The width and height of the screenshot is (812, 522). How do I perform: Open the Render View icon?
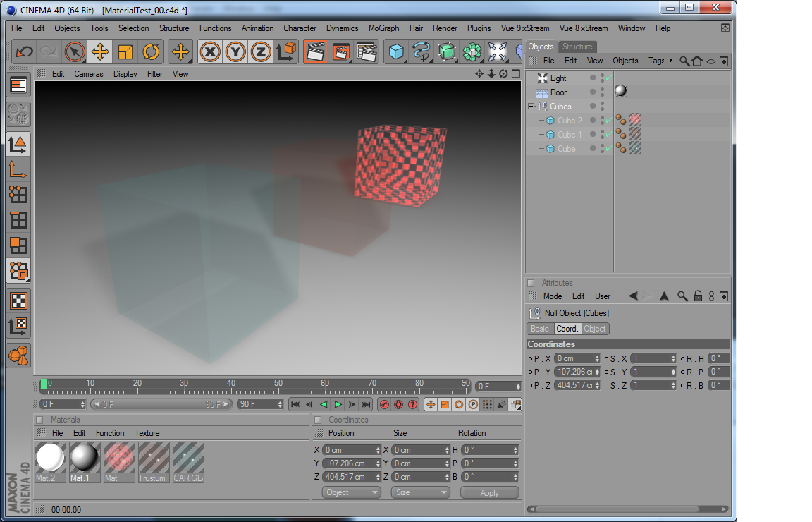tap(315, 51)
